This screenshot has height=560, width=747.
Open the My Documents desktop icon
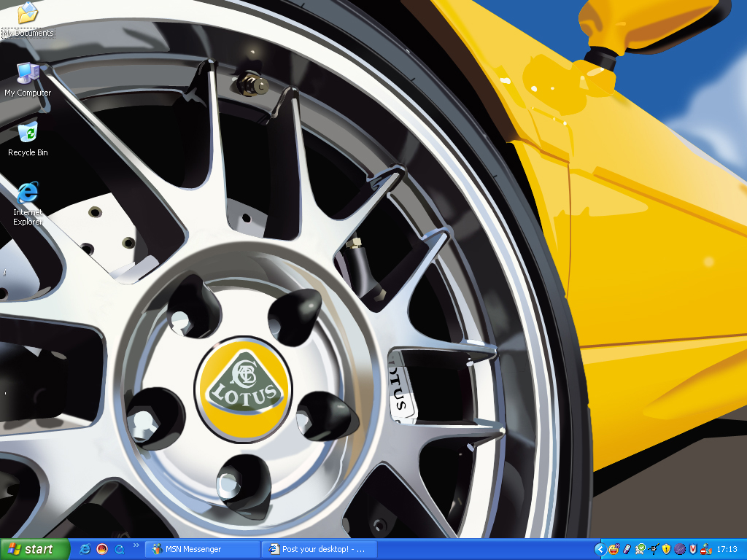pos(28,19)
